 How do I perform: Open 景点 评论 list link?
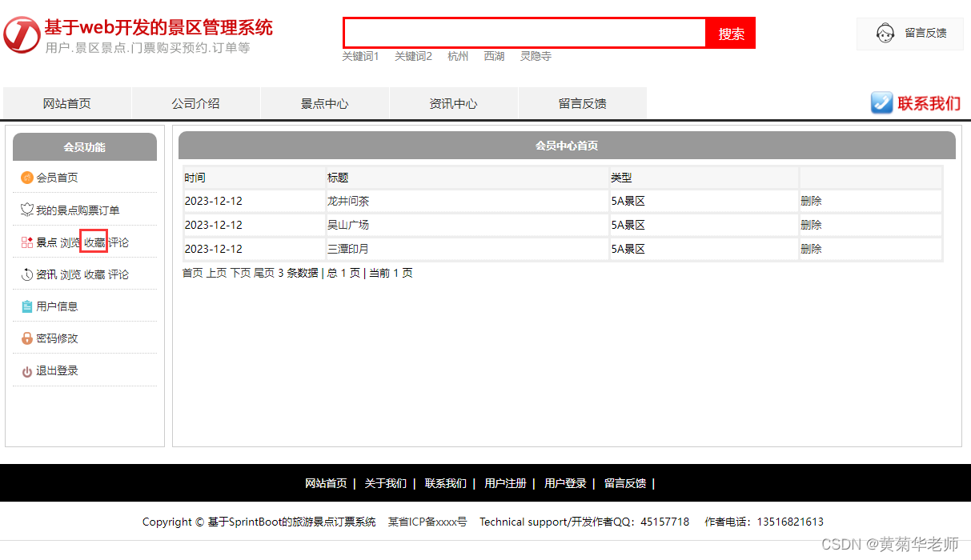pos(118,242)
